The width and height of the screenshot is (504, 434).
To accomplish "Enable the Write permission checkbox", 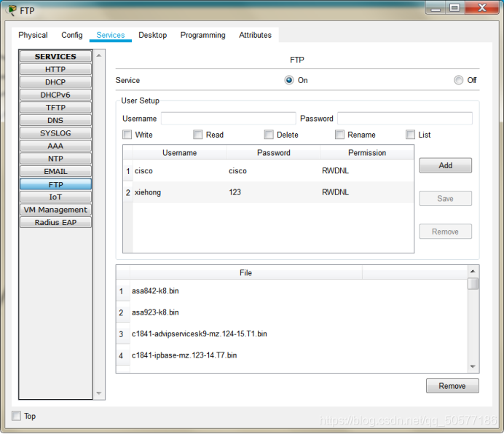I will 127,135.
